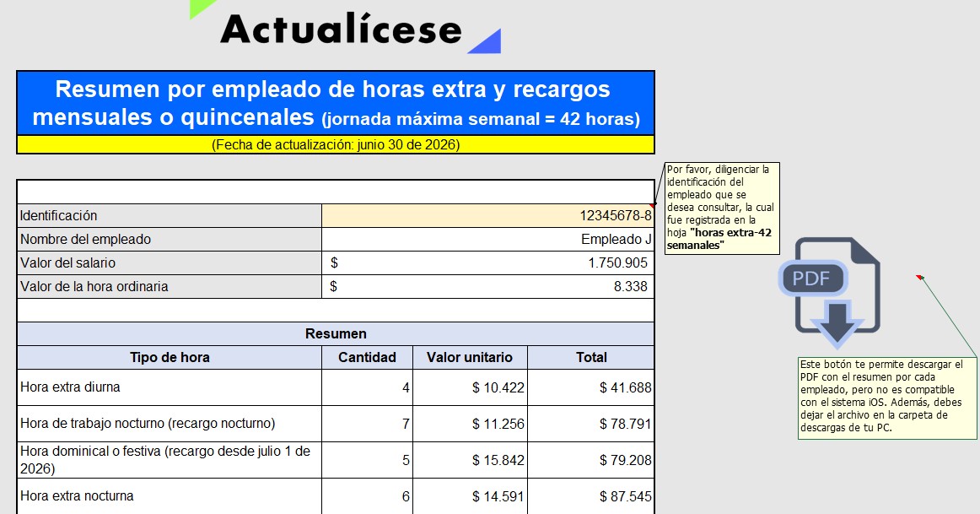Viewport: 980px width, 514px height.
Task: Click the 'Hora extra nocturna' row label
Action: [x=170, y=496]
